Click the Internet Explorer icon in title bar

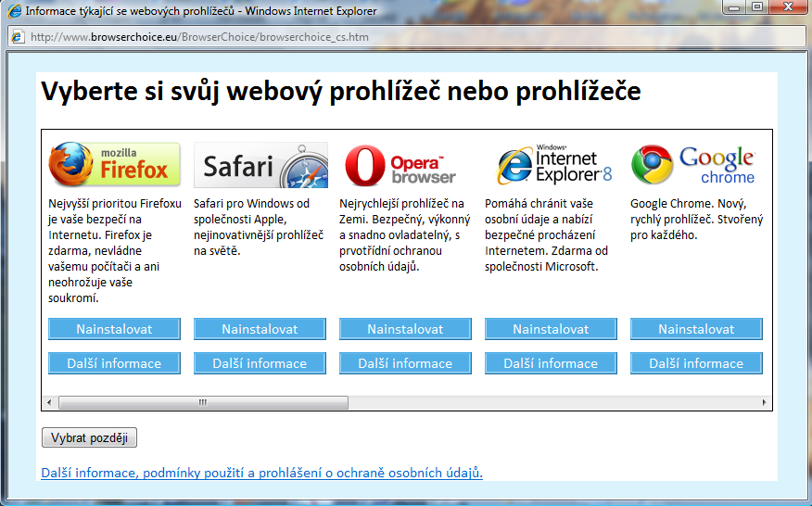[x=15, y=10]
